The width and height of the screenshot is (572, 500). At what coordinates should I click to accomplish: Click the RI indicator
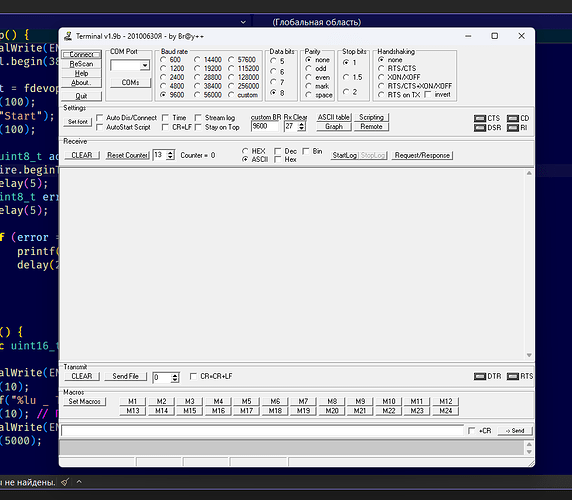click(513, 128)
